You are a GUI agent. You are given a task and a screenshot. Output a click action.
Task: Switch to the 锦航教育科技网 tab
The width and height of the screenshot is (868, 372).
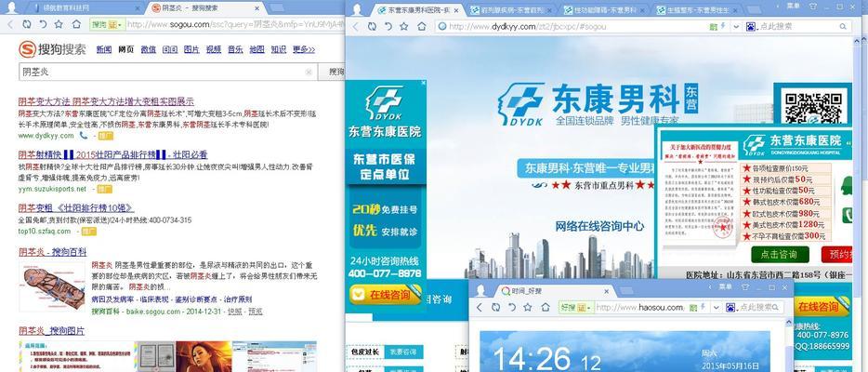(x=85, y=8)
